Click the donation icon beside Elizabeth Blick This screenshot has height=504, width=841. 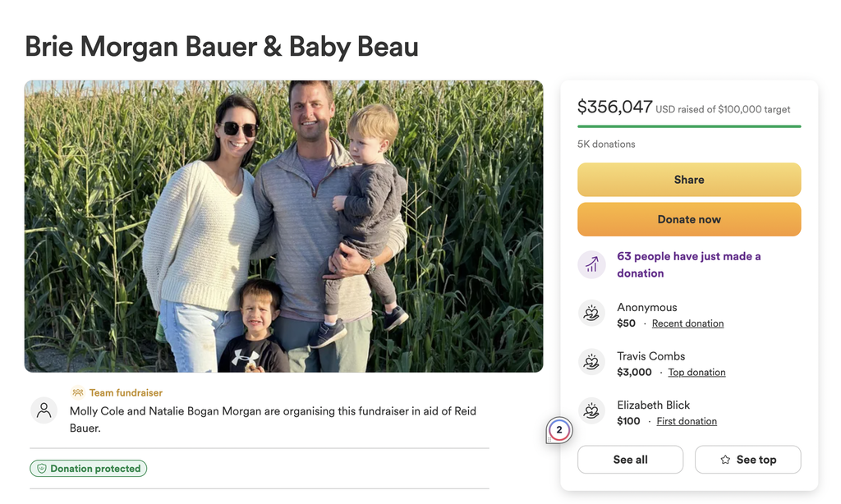pyautogui.click(x=591, y=410)
